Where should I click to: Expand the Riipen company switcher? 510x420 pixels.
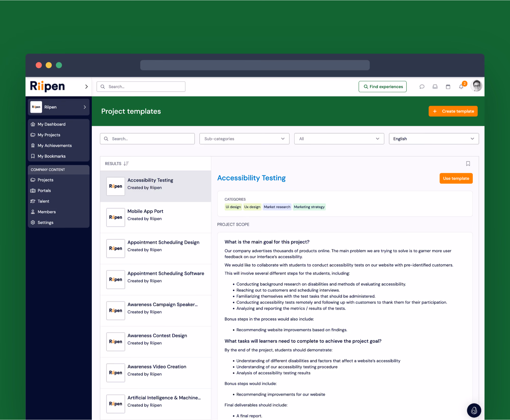(x=59, y=107)
